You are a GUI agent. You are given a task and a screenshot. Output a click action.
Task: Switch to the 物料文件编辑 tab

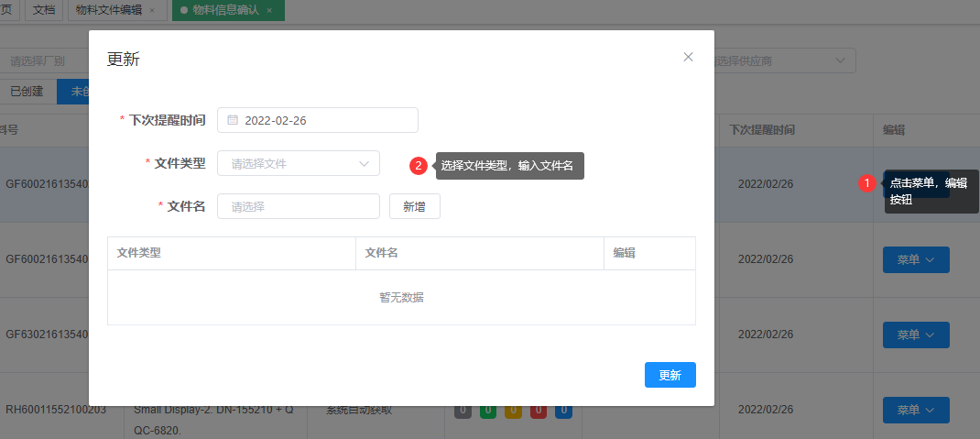tap(109, 10)
